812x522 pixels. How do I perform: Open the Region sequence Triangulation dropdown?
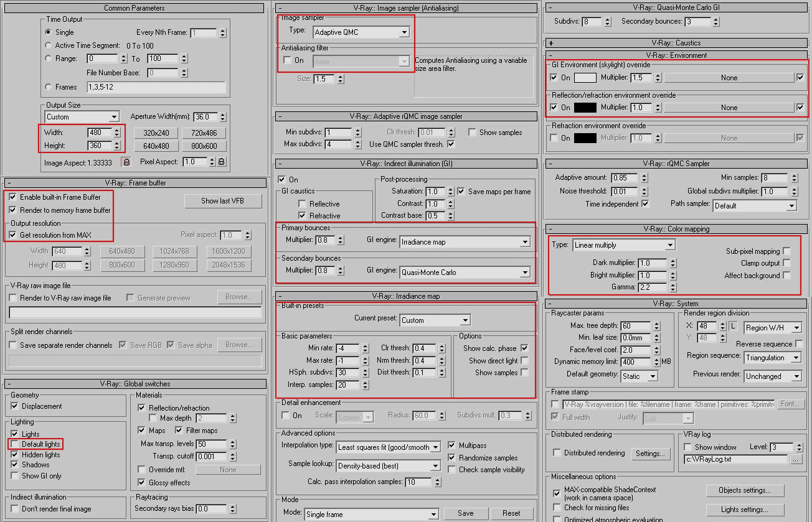click(773, 358)
